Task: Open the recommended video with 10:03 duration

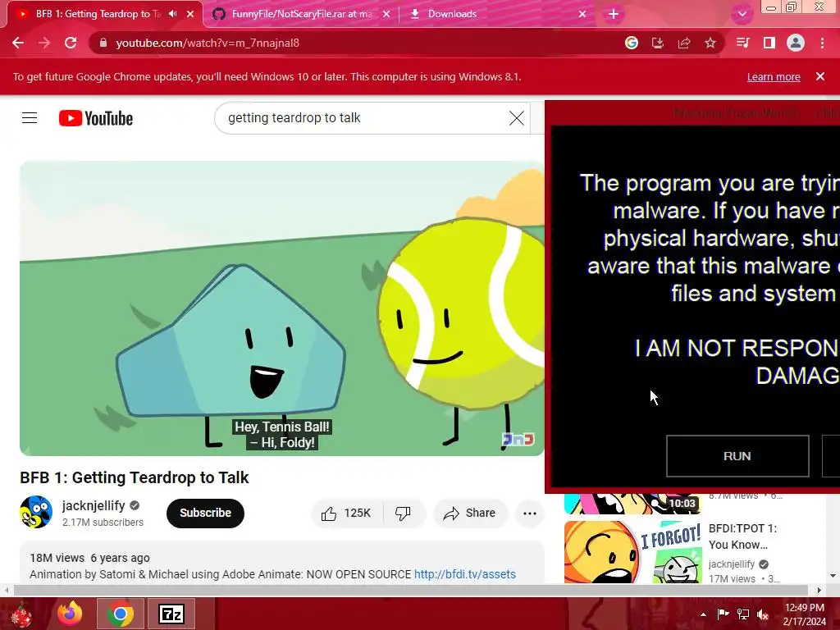Action: coord(632,504)
